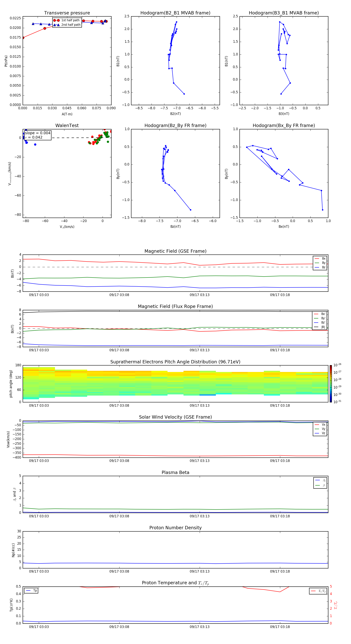Select the βp entry in Plasma Beta legend
Image resolution: width=351 pixels, height=644 pixels.
coord(320,480)
